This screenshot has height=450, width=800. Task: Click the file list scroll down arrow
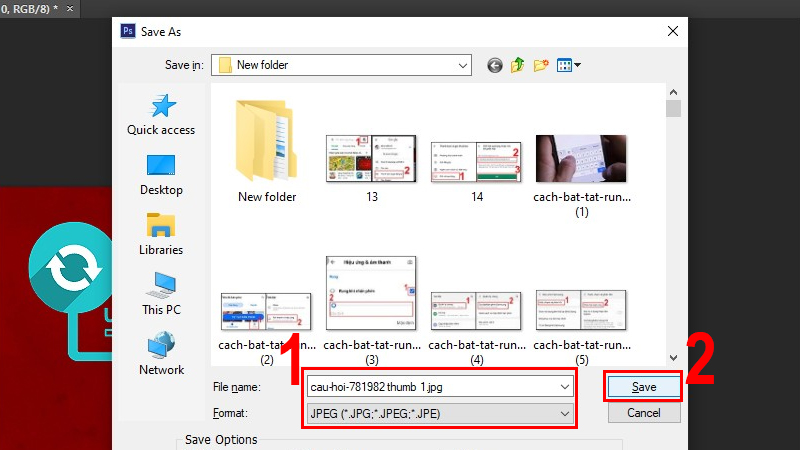point(673,358)
